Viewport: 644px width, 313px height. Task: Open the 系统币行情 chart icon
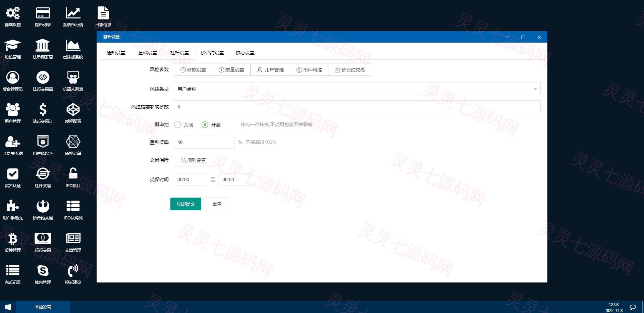73,13
